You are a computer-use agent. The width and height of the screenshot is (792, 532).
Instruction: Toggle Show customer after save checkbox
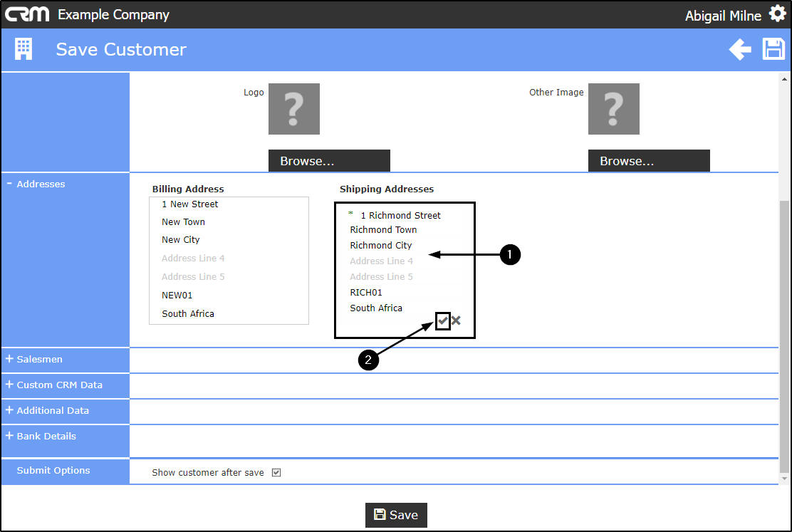click(276, 472)
